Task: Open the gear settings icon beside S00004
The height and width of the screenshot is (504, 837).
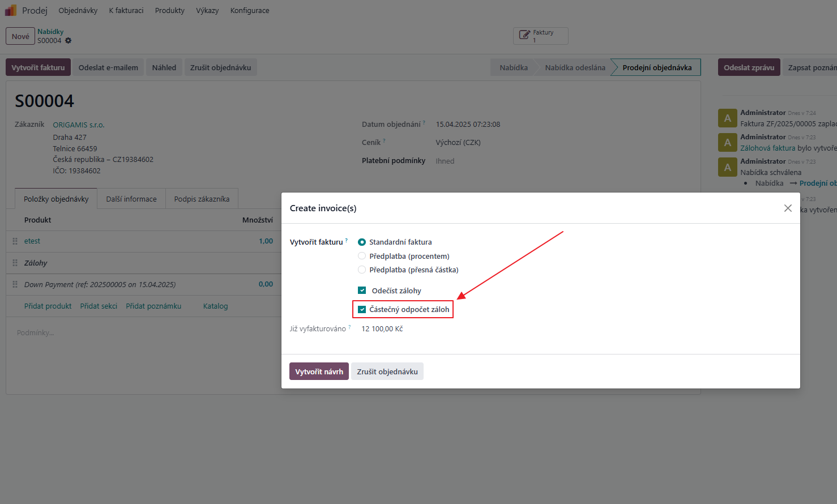Action: (x=69, y=41)
